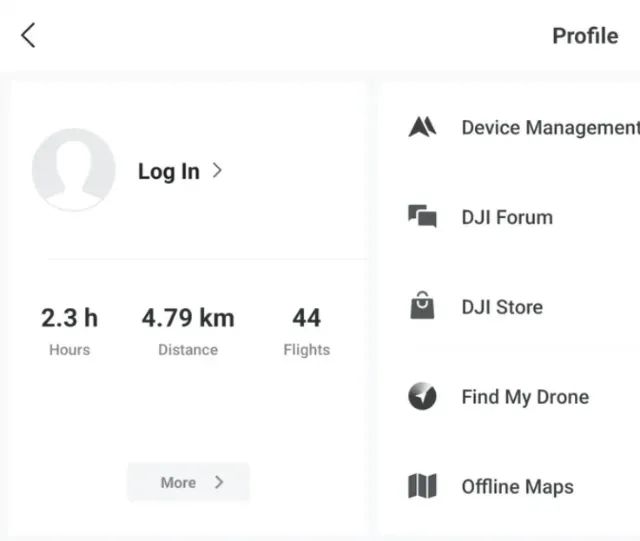The height and width of the screenshot is (541, 640).
Task: Open DJI Forum
Action: pos(507,217)
